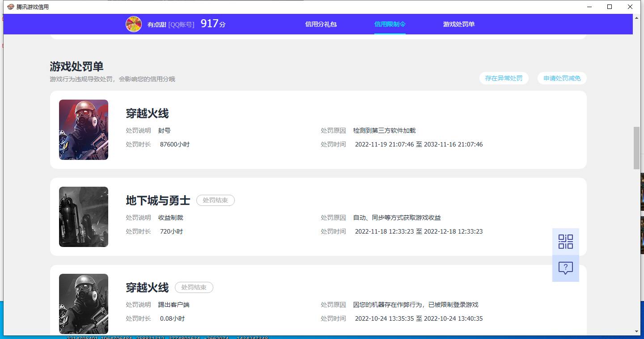Viewport: 644px width, 339px height.
Task: Click the 处罚结束 badge beside 地下城与勇士
Action: coord(215,200)
